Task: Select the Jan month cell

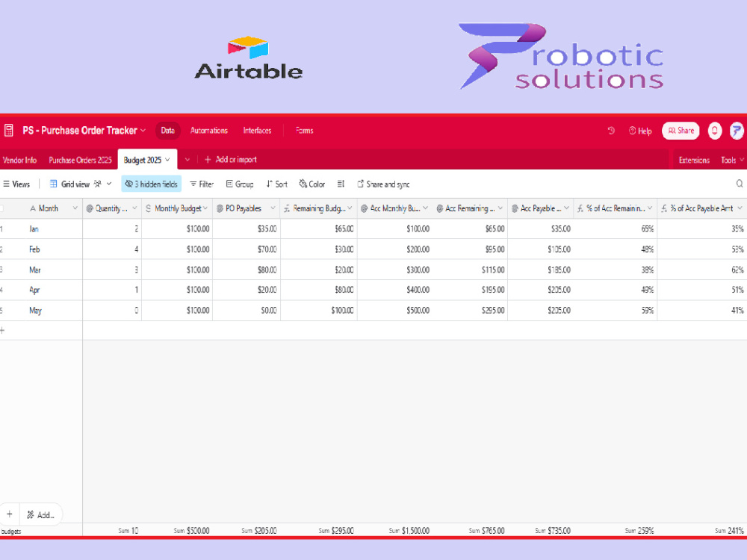Action: (41, 229)
